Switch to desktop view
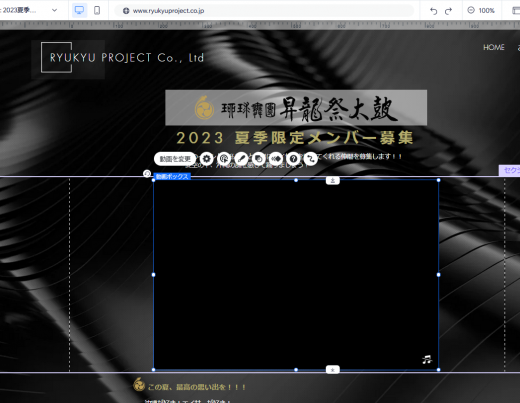Screen dimensions: 520x403 point(79,10)
